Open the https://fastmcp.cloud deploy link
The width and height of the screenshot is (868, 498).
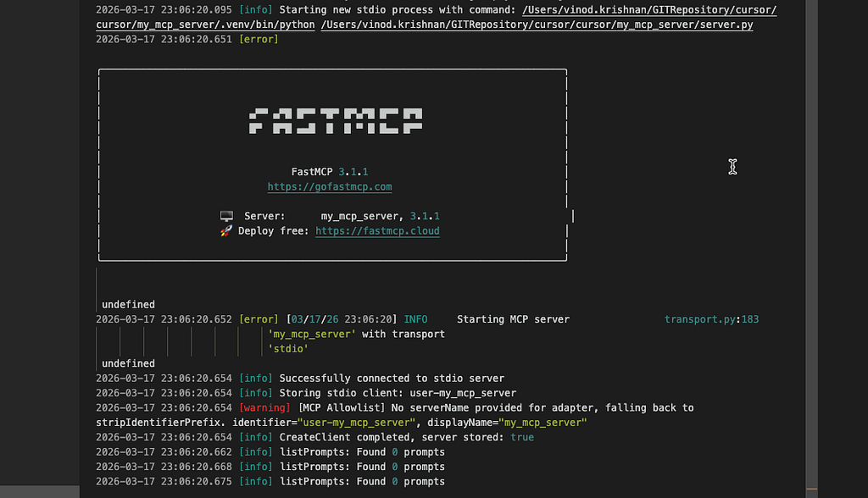(377, 231)
